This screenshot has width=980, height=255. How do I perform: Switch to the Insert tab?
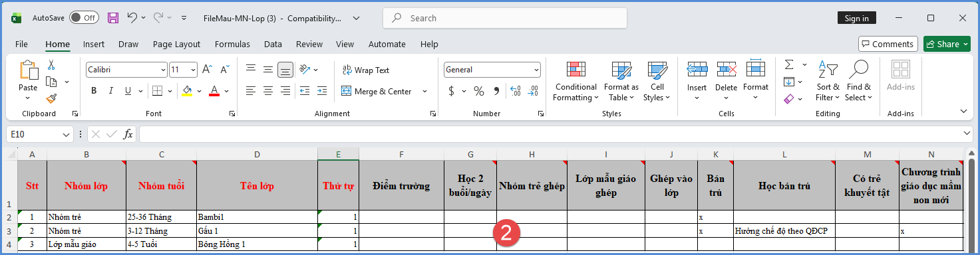tap(94, 44)
